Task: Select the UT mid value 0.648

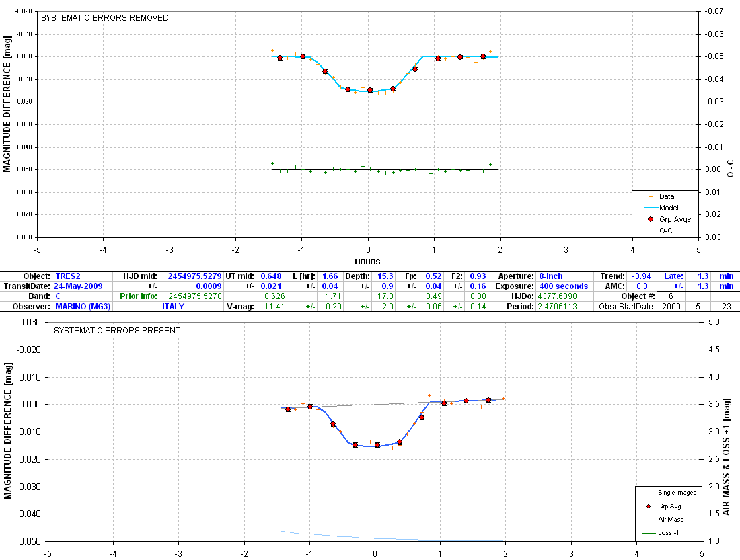Action: pos(271,276)
